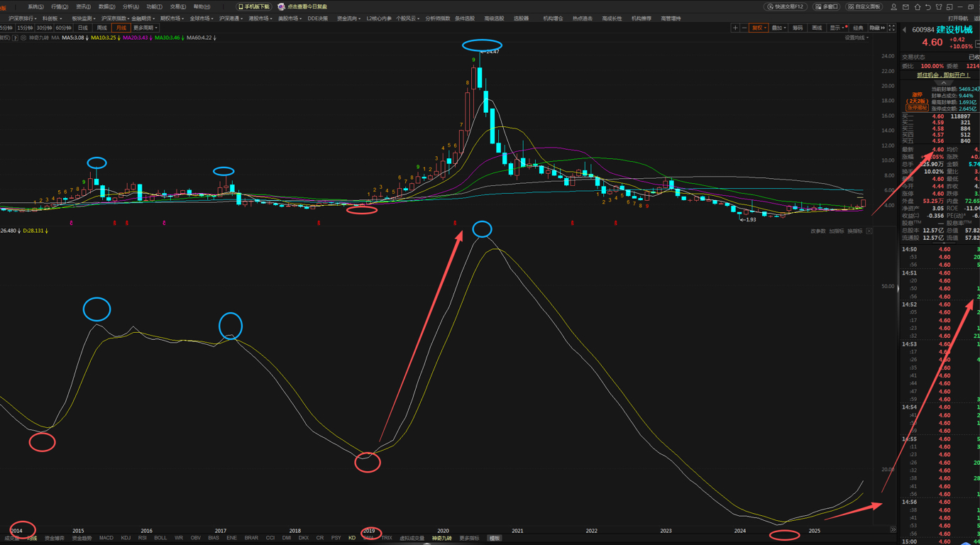Open the 显示 display dropdown
The width and height of the screenshot is (980, 545).
click(837, 28)
